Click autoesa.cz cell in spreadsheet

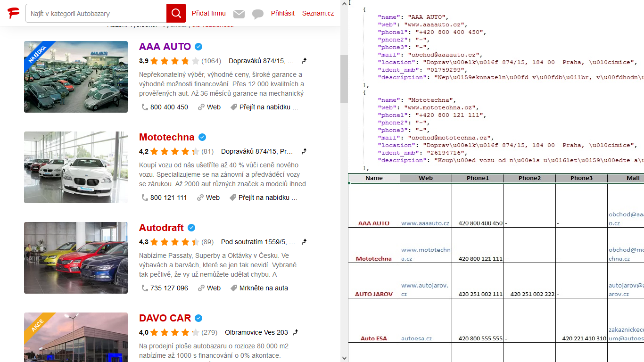[426, 321]
